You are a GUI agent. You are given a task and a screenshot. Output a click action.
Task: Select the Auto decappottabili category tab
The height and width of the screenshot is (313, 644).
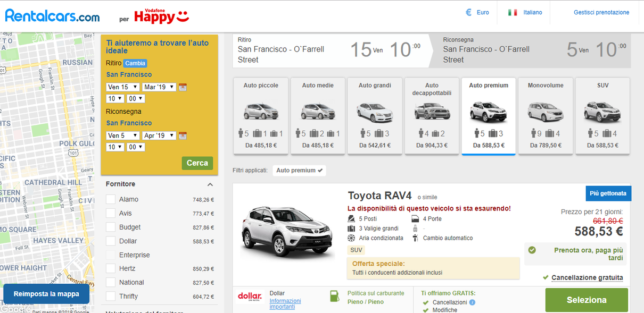(x=432, y=116)
